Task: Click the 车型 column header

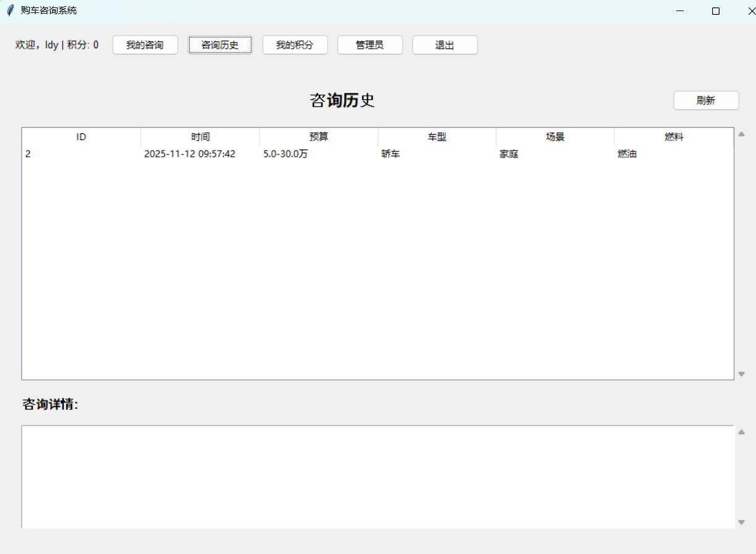Action: (437, 137)
